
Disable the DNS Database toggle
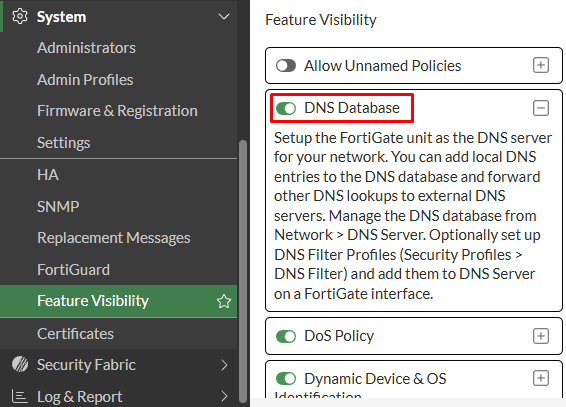(x=286, y=108)
